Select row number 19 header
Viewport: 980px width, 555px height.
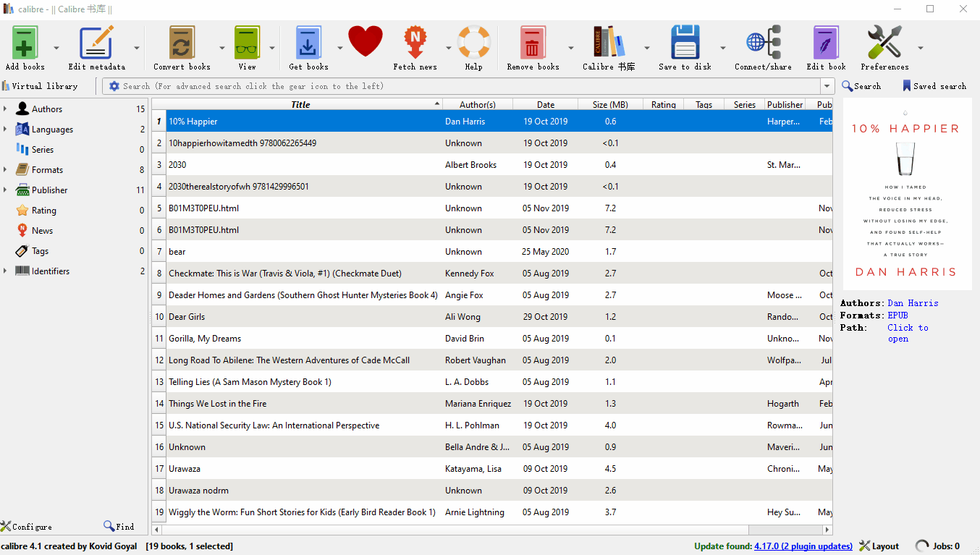pos(159,512)
